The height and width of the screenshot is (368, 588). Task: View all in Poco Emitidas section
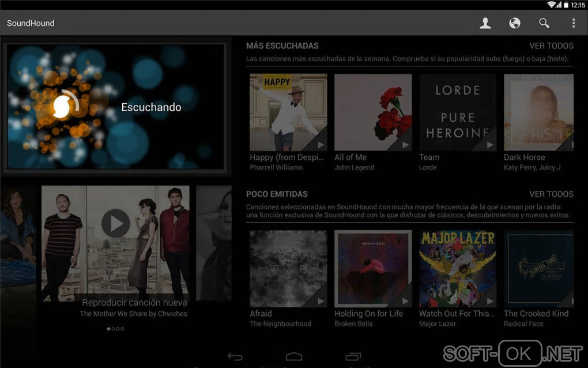point(551,194)
